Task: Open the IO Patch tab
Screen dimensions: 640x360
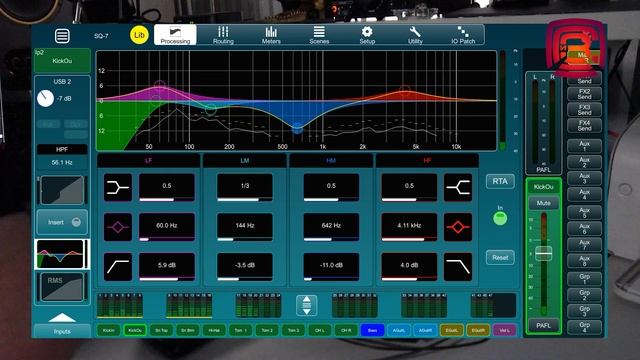Action: pos(463,35)
